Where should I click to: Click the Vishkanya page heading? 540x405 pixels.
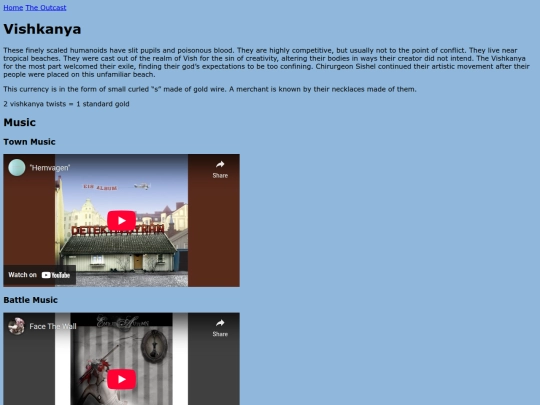(x=42, y=29)
